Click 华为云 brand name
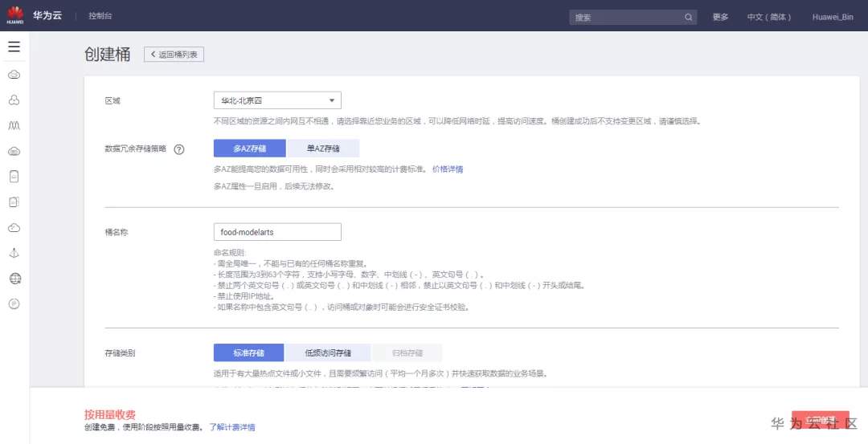The width and height of the screenshot is (868, 444). pyautogui.click(x=47, y=15)
